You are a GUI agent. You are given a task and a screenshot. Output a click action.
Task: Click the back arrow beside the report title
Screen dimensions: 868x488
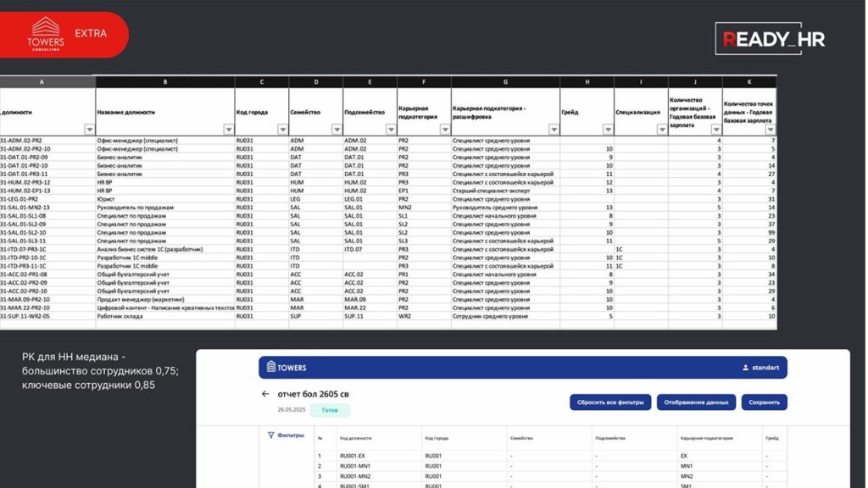tap(265, 394)
